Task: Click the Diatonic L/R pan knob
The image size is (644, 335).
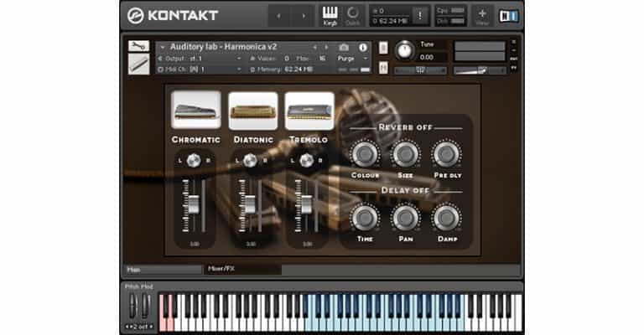Action: pyautogui.click(x=250, y=160)
